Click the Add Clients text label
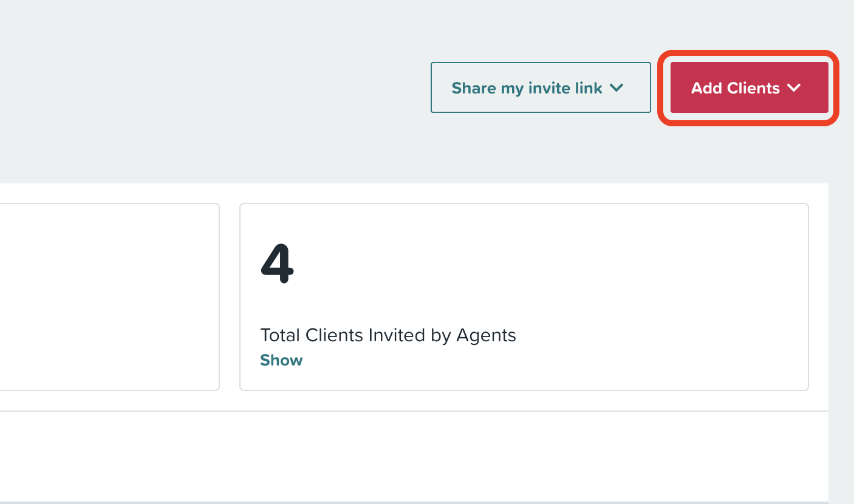 point(736,88)
